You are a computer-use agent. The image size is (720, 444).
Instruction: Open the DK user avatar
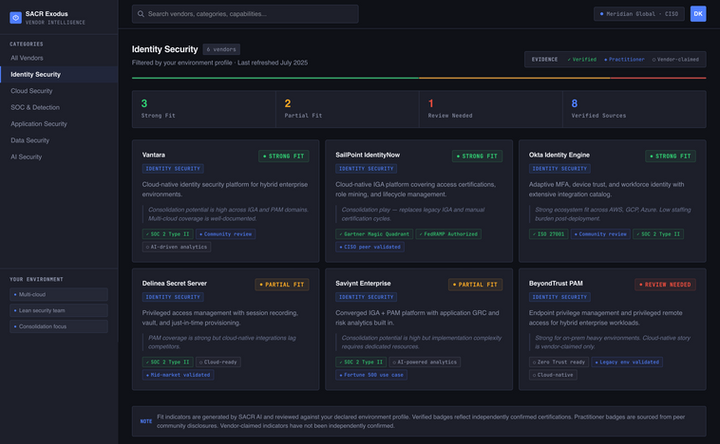698,14
